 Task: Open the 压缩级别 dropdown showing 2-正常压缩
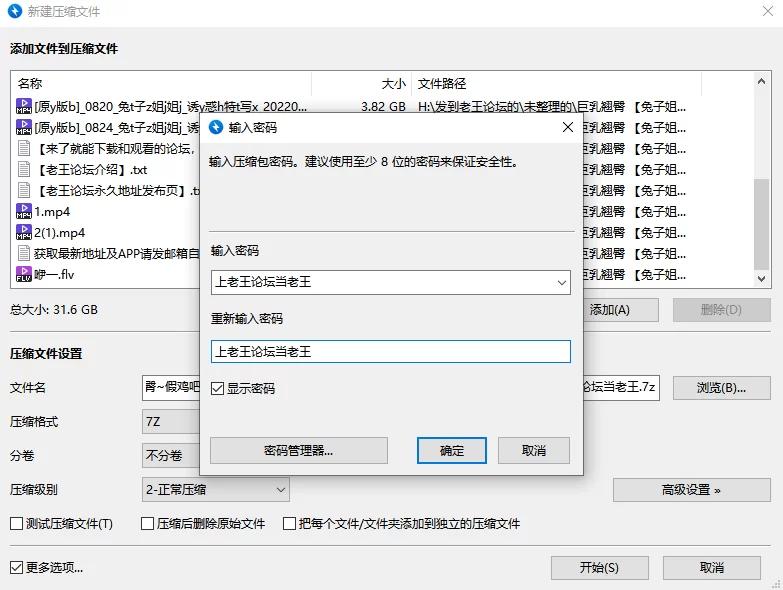point(279,489)
